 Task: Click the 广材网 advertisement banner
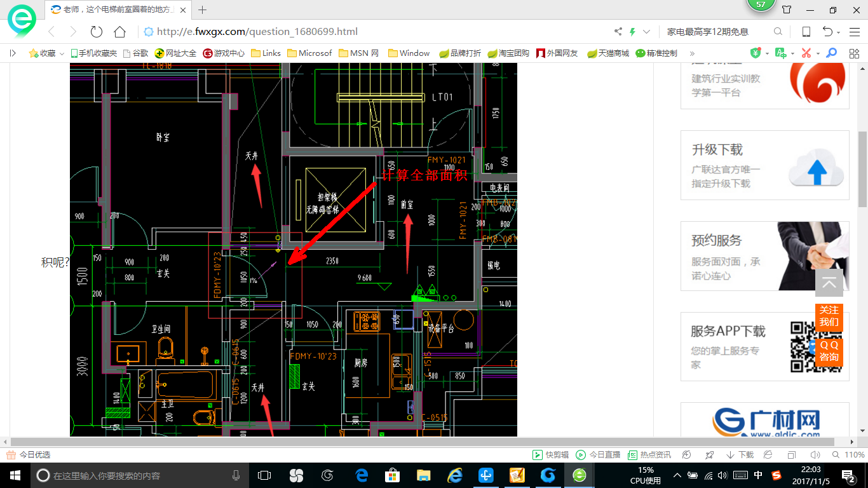point(765,420)
